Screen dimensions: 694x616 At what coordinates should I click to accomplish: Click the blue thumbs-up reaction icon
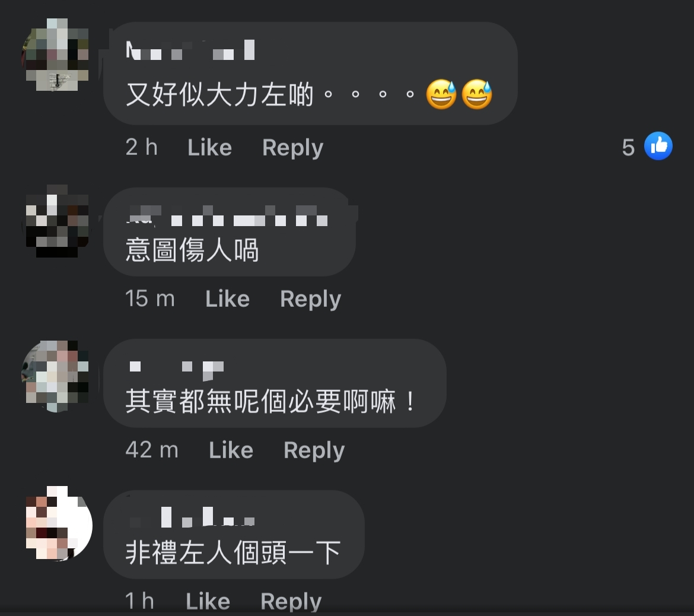coord(658,146)
